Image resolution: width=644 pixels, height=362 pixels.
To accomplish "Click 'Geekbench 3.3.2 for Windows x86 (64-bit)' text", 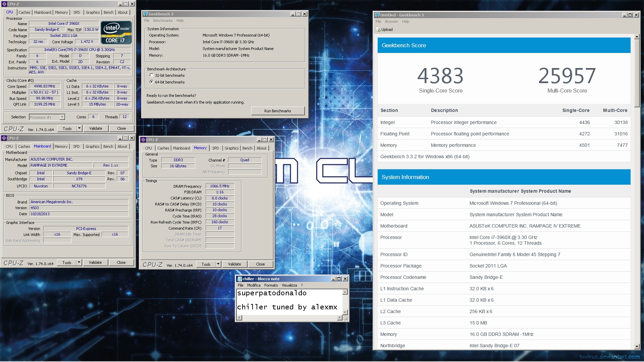I will (x=425, y=157).
